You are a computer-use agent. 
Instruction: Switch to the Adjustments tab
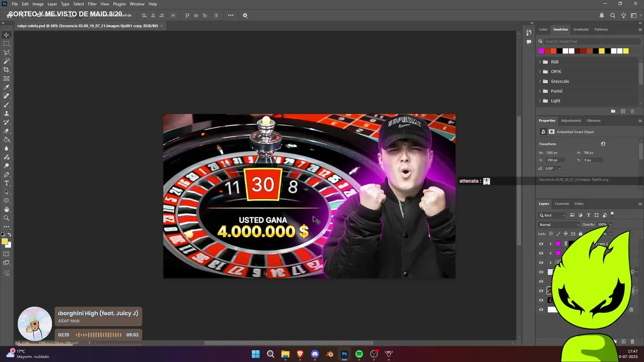(571, 121)
